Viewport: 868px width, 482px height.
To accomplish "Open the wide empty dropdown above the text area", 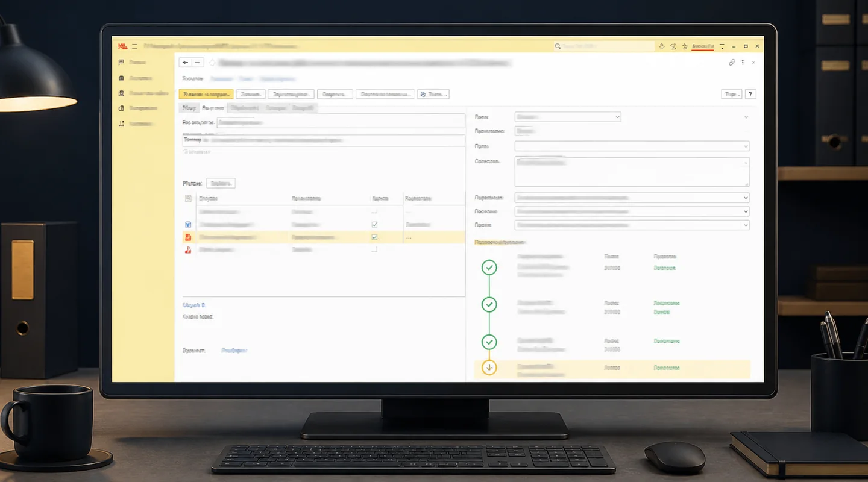I will point(632,146).
